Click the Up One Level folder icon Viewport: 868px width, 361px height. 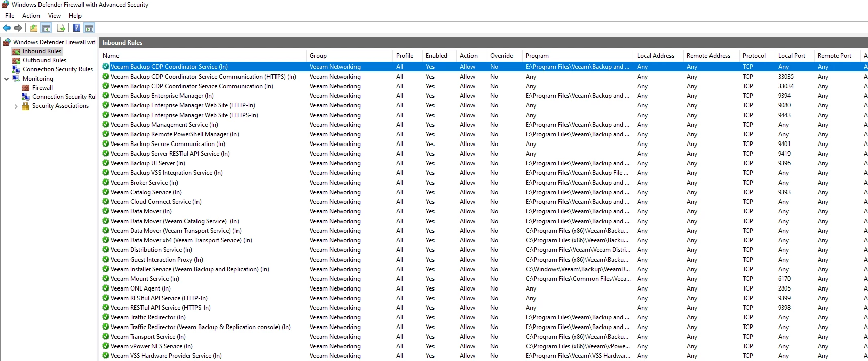34,28
